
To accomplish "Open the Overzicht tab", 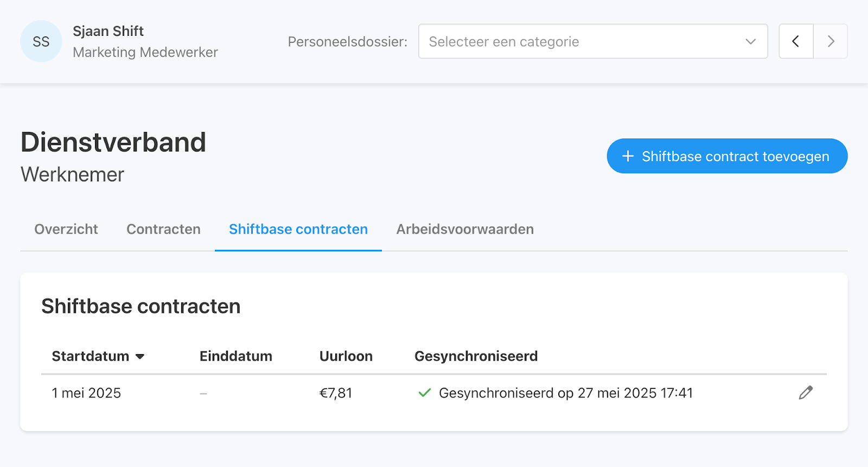I will [66, 229].
